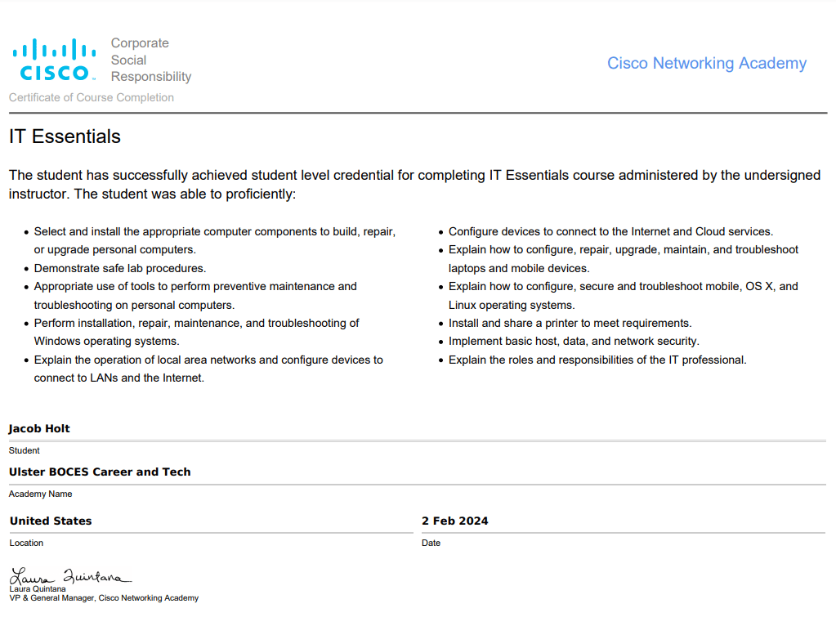
Task: Click the VP & General Manager title line
Action: [104, 598]
